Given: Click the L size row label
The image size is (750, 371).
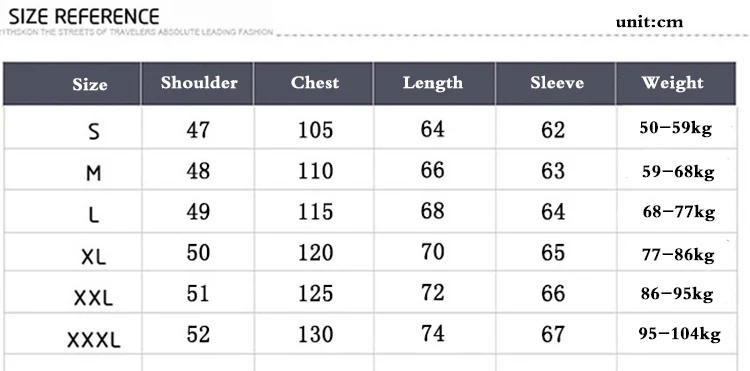Looking at the screenshot, I should point(94,215).
